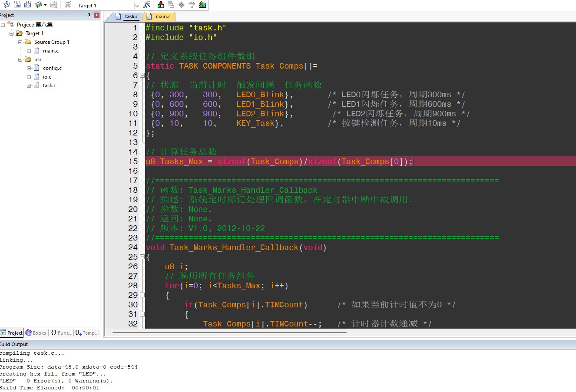
Task: Open Options for Target magic wand icon
Action: point(147,5)
